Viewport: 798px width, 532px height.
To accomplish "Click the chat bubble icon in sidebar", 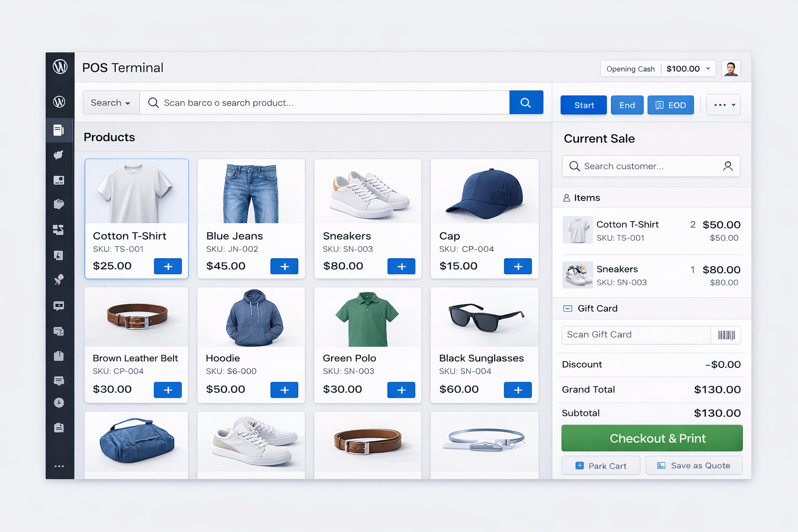I will pyautogui.click(x=59, y=305).
